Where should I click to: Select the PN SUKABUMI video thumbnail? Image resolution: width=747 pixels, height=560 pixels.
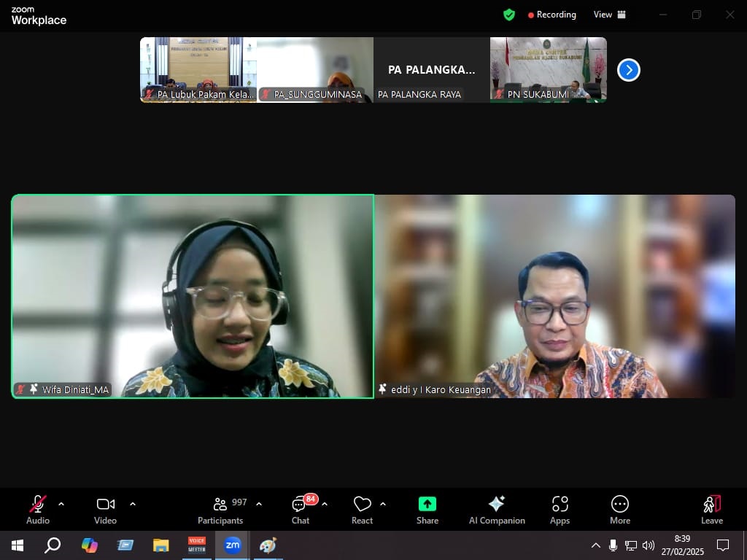point(548,69)
